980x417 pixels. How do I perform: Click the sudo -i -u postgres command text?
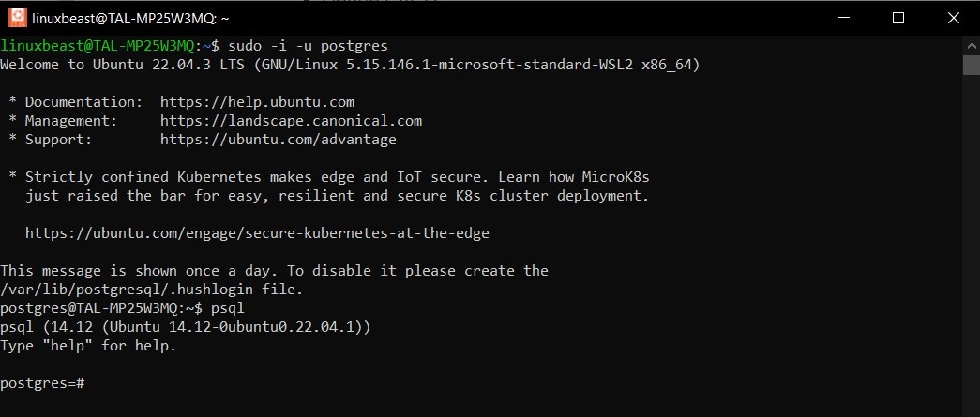point(309,46)
